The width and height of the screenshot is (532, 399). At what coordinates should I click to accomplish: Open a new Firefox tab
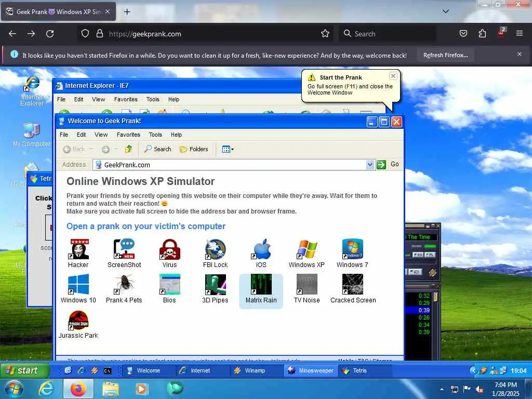click(x=127, y=12)
